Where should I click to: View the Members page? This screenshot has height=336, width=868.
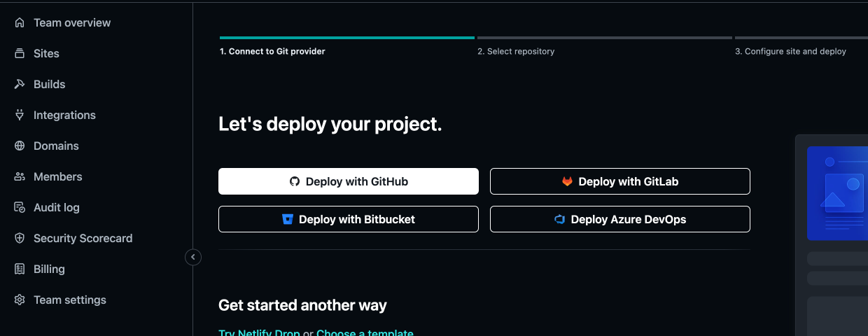48,176
